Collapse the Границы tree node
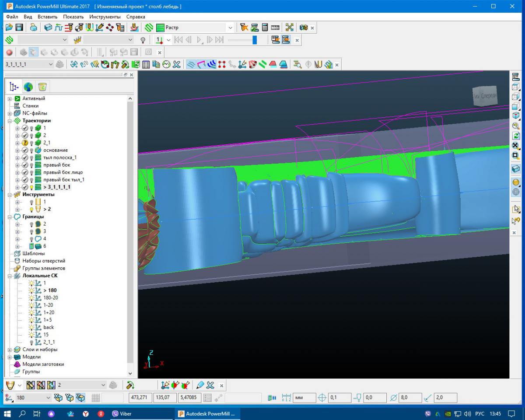Screen dimensions: 525x420 [10, 217]
